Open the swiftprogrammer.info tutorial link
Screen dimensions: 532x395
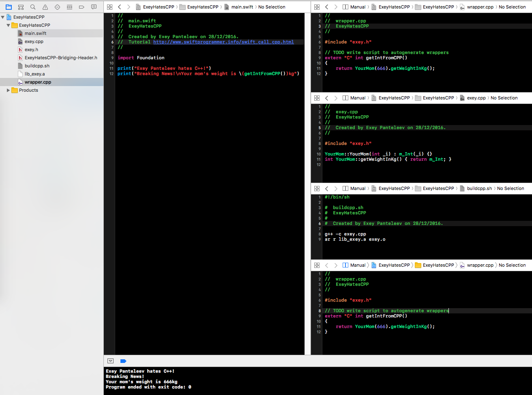[223, 42]
